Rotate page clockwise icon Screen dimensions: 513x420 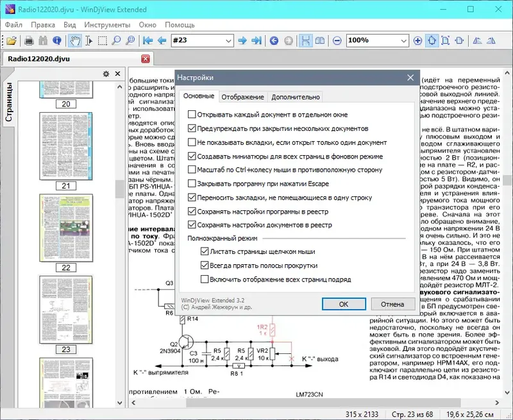[491, 40]
